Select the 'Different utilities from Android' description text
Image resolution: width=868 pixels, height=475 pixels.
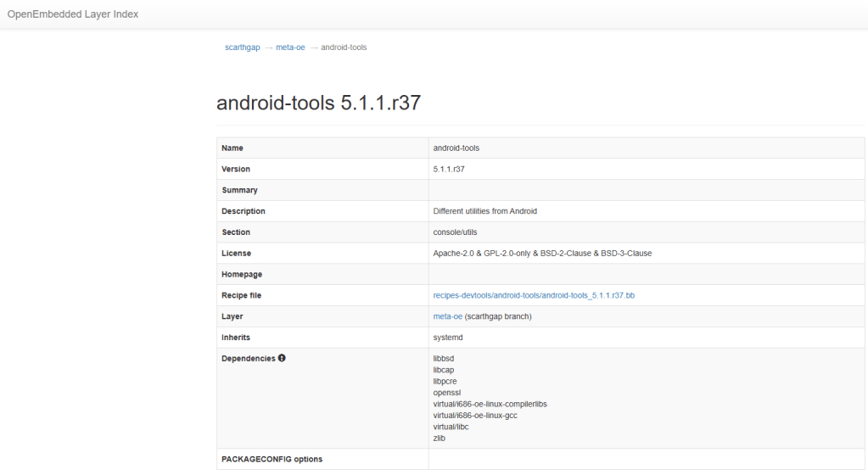click(x=484, y=211)
